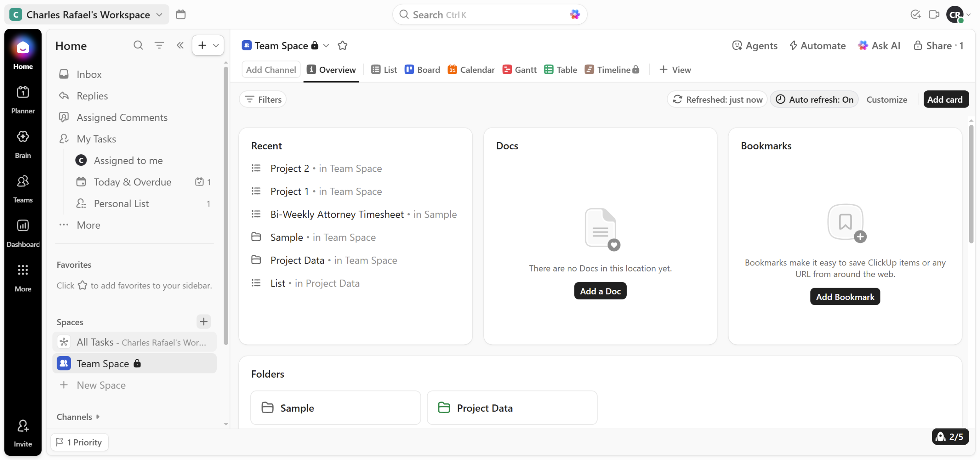Collapse the sidebar with double-chevron icon

click(180, 46)
